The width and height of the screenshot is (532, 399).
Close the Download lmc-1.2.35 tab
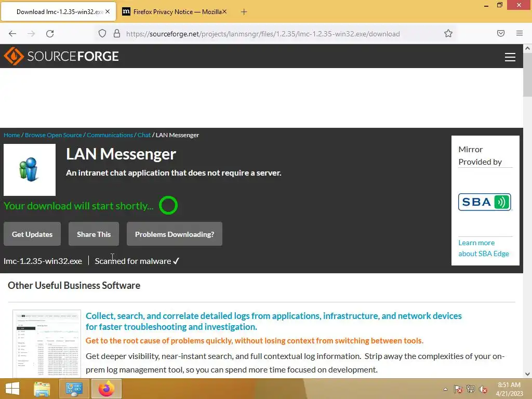coord(108,11)
